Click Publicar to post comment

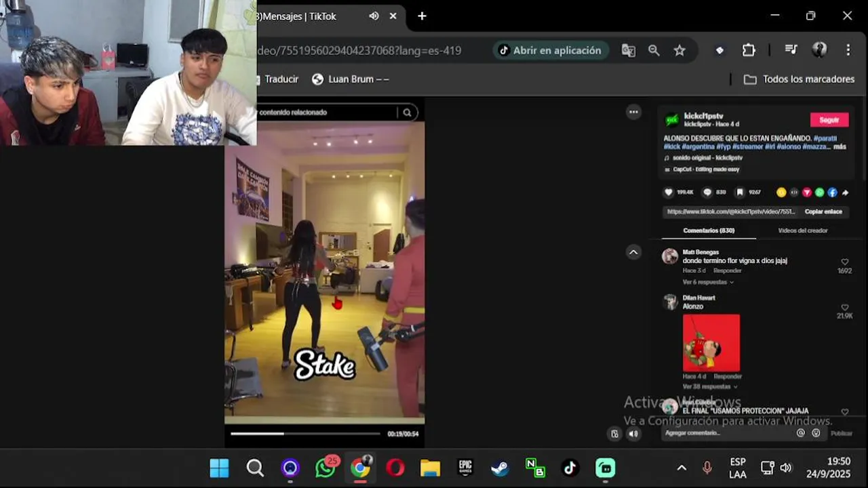point(842,433)
